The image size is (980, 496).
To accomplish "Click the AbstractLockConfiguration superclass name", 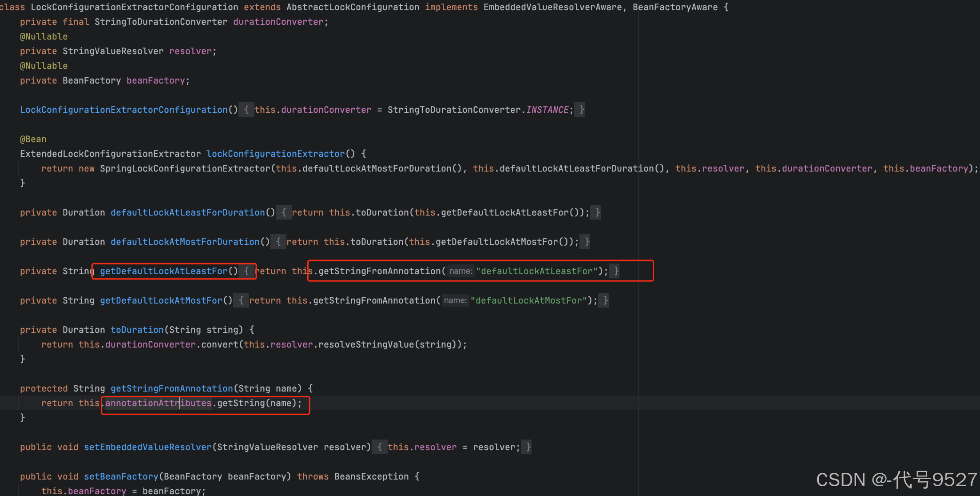I will 353,7.
